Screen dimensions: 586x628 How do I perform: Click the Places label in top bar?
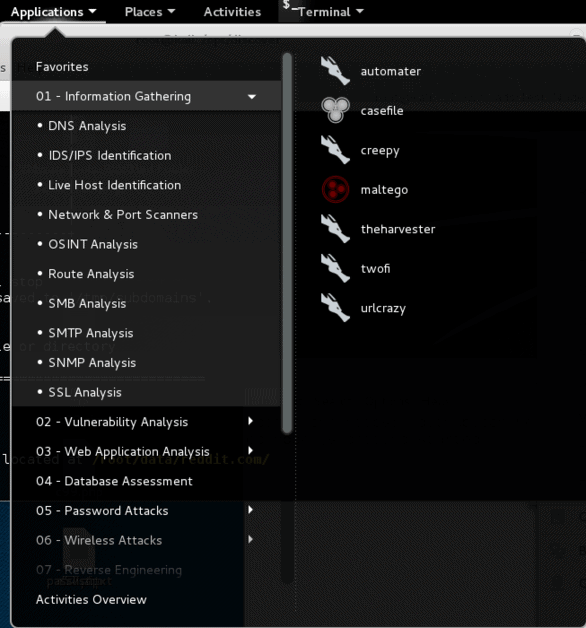(143, 12)
